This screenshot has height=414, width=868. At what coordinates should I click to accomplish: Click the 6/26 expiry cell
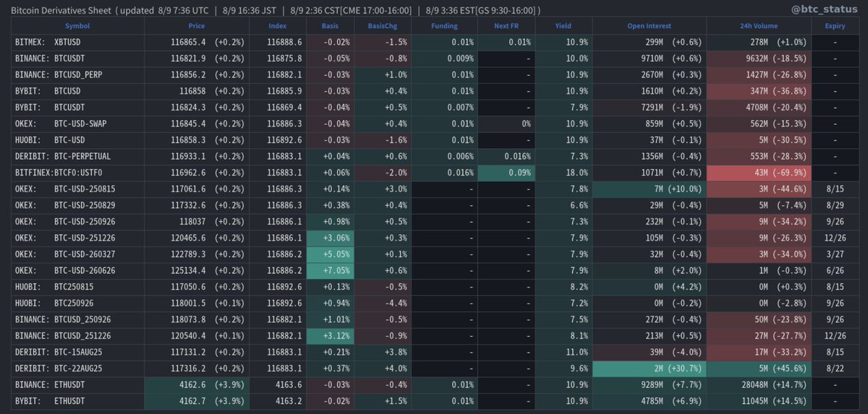click(835, 271)
